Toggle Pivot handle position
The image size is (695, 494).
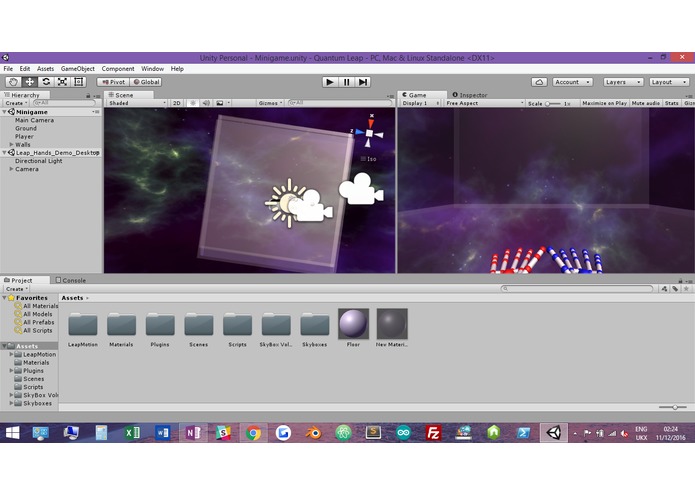(x=113, y=82)
